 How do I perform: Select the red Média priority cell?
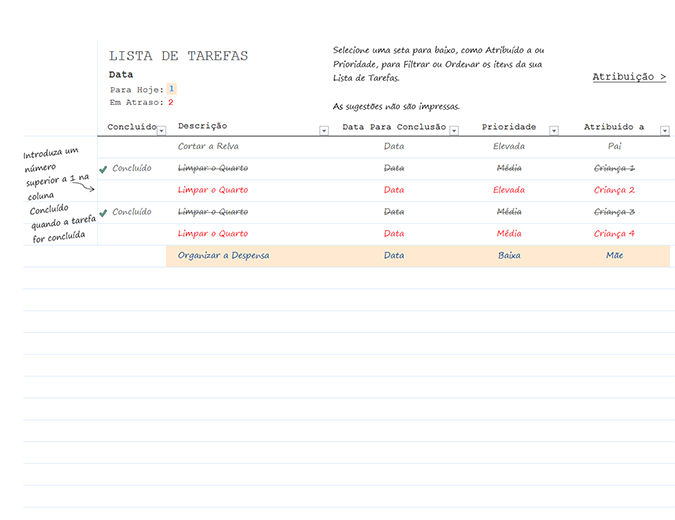(509, 233)
